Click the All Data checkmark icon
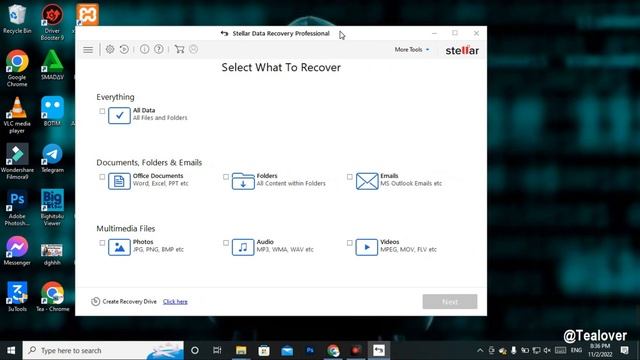Screen dimensions: 640x360 [119, 116]
